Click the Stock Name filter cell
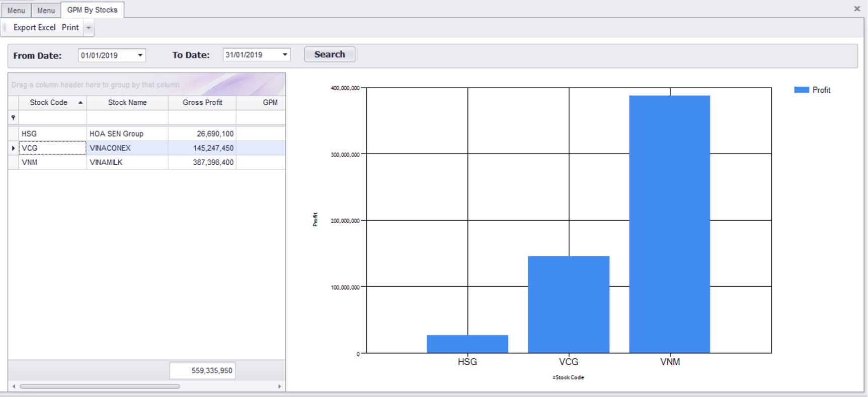The width and height of the screenshot is (868, 397). (127, 117)
